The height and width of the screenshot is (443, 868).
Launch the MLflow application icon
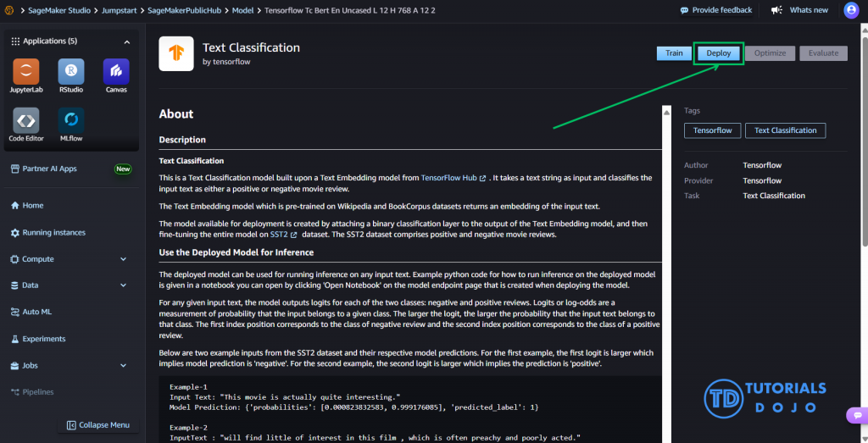(x=71, y=119)
